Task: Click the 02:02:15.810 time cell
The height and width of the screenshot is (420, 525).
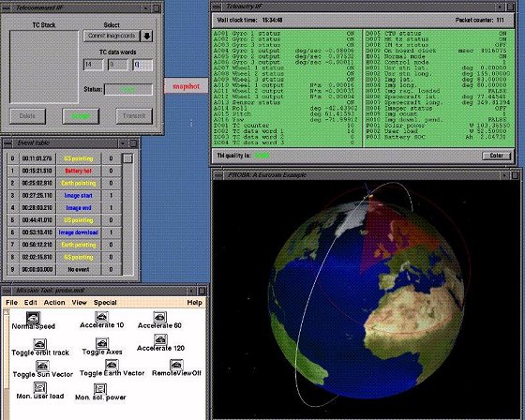Action: click(37, 257)
